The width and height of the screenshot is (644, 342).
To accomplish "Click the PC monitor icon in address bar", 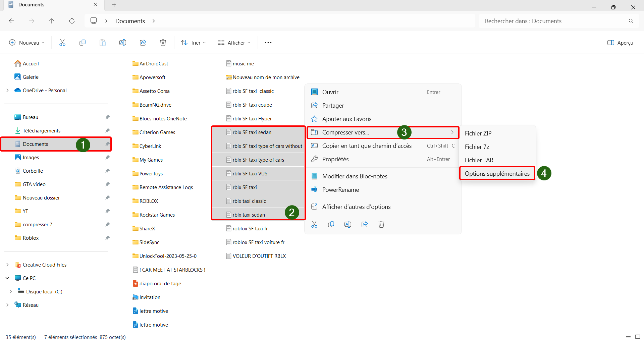I will coord(94,21).
